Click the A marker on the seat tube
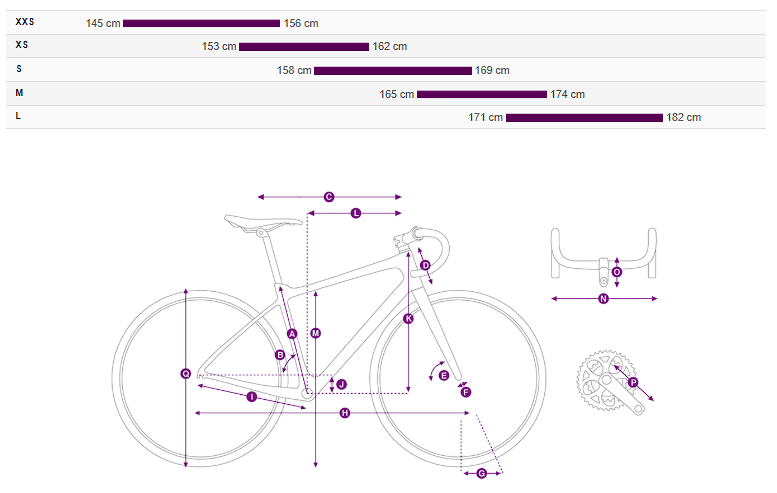The image size is (777, 493). (292, 333)
